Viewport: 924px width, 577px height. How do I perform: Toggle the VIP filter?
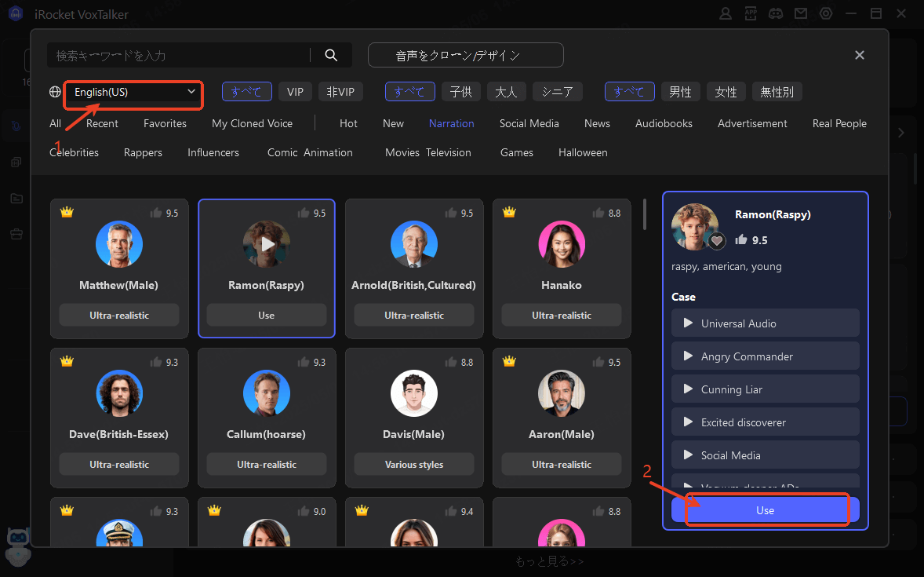[x=295, y=91]
